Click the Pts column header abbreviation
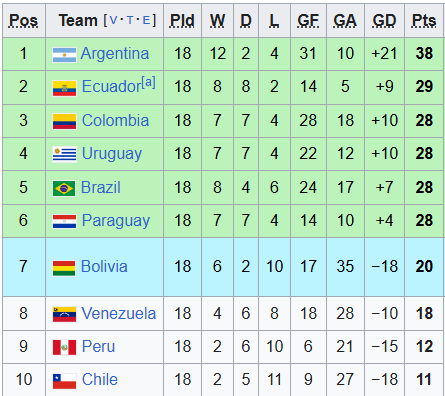This screenshot has height=396, width=445. click(424, 21)
